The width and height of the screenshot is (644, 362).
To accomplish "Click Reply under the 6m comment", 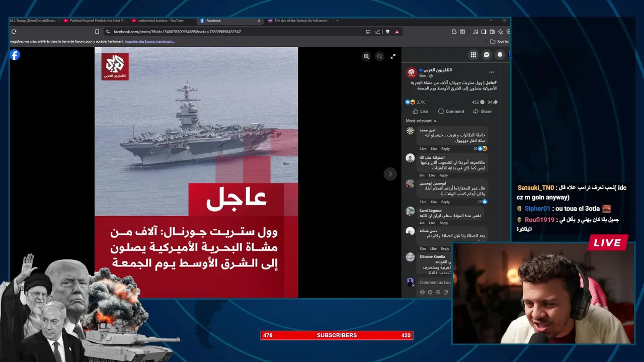I will 443,175.
